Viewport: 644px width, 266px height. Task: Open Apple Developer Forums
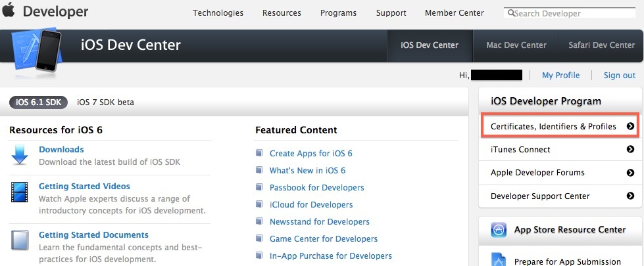[x=560, y=173]
